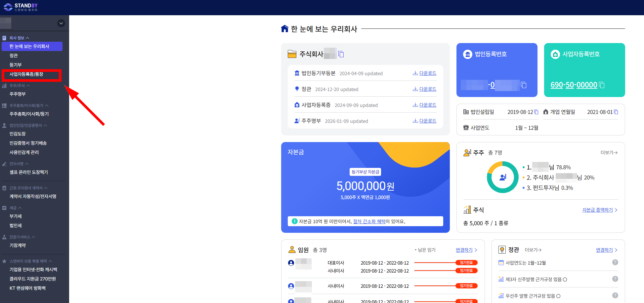Open 자본금 증액하기 link
This screenshot has width=644, height=303.
point(597,210)
